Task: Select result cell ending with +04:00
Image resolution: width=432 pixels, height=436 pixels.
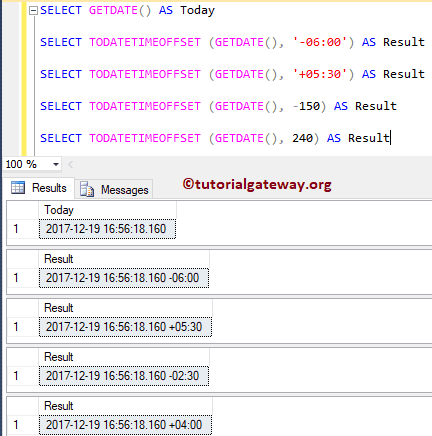Action: tap(125, 425)
